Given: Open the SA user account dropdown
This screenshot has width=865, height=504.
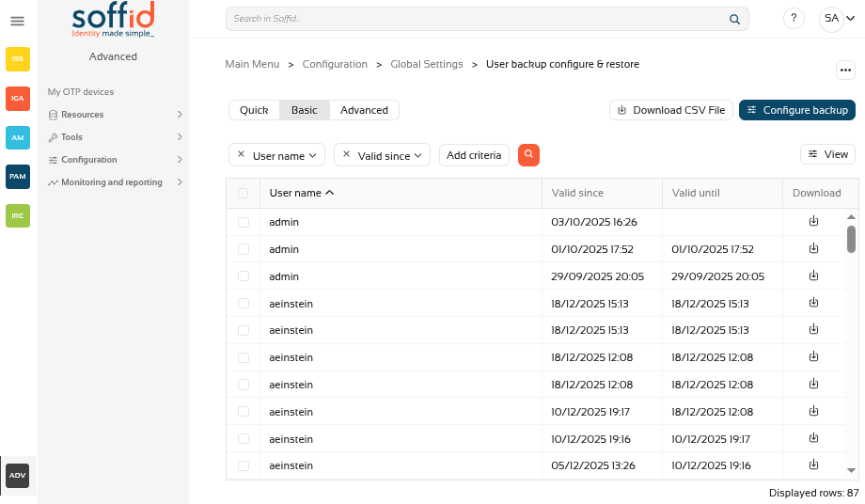Looking at the screenshot, I should coord(837,19).
